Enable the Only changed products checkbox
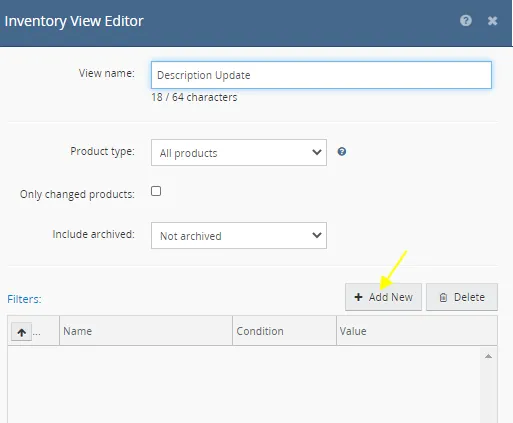 click(156, 191)
